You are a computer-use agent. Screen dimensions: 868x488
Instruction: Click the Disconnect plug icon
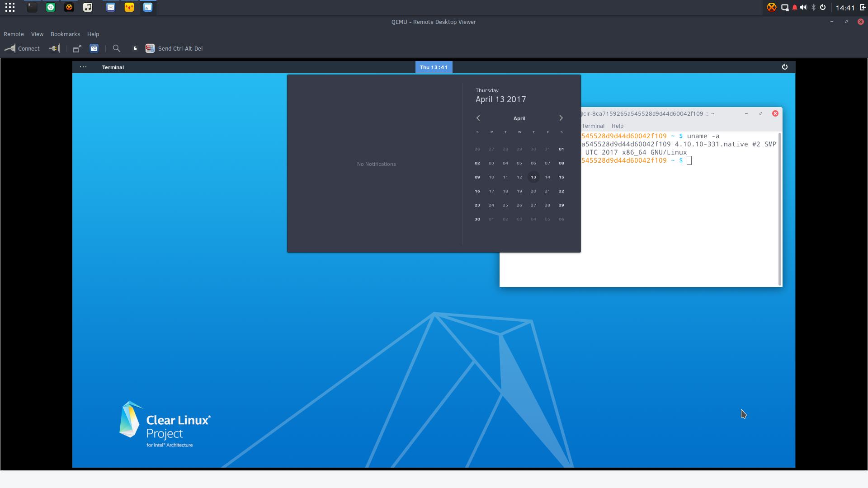(x=55, y=48)
